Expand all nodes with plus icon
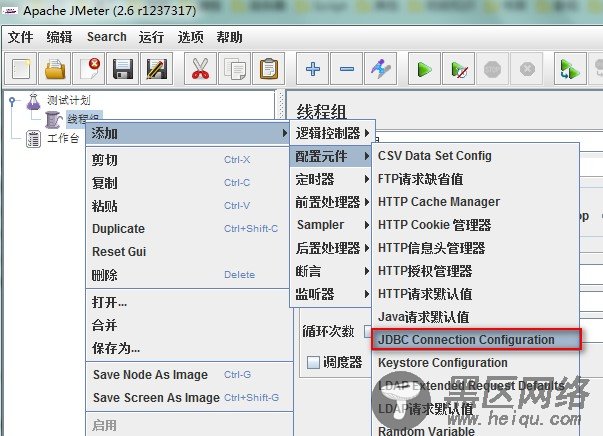Viewport: 603px width, 436px height. pos(313,69)
